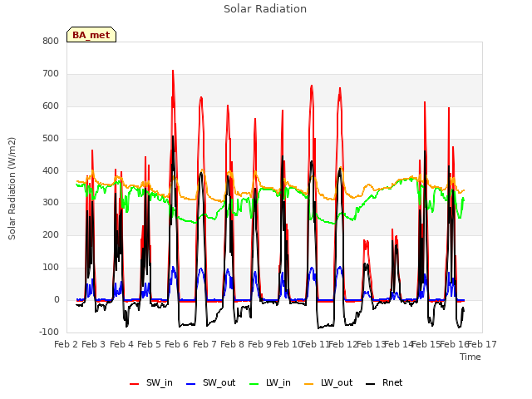
Task: Click the 400 y-axis tick label
Action: coord(51,170)
